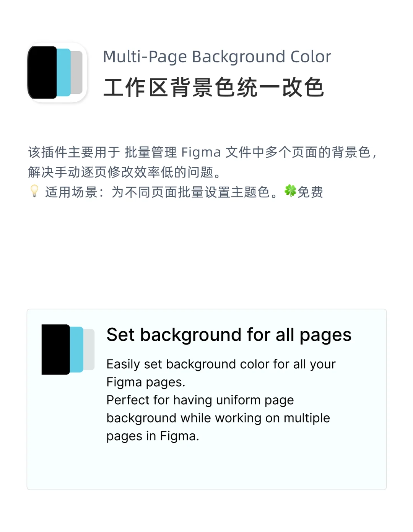Click the pale gray strip in card logo
This screenshot has width=413, height=532.
click(x=89, y=350)
